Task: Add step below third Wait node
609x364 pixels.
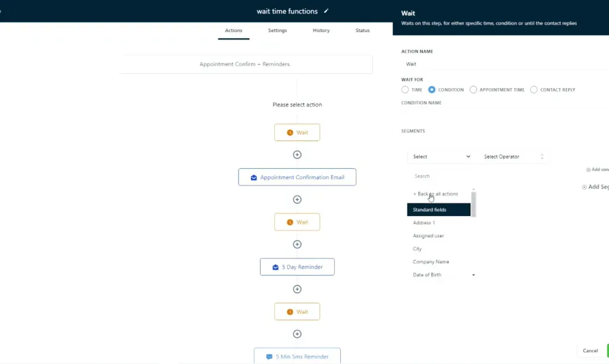Action: [x=297, y=334]
